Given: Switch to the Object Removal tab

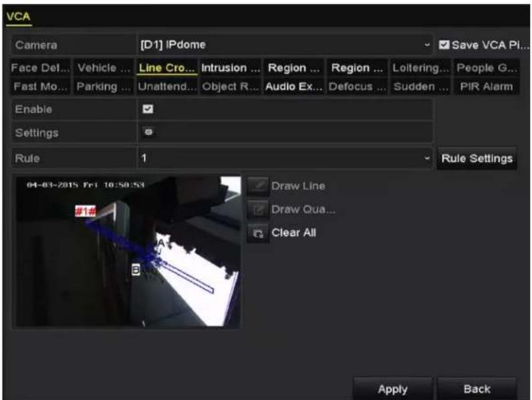Looking at the screenshot, I should point(231,86).
